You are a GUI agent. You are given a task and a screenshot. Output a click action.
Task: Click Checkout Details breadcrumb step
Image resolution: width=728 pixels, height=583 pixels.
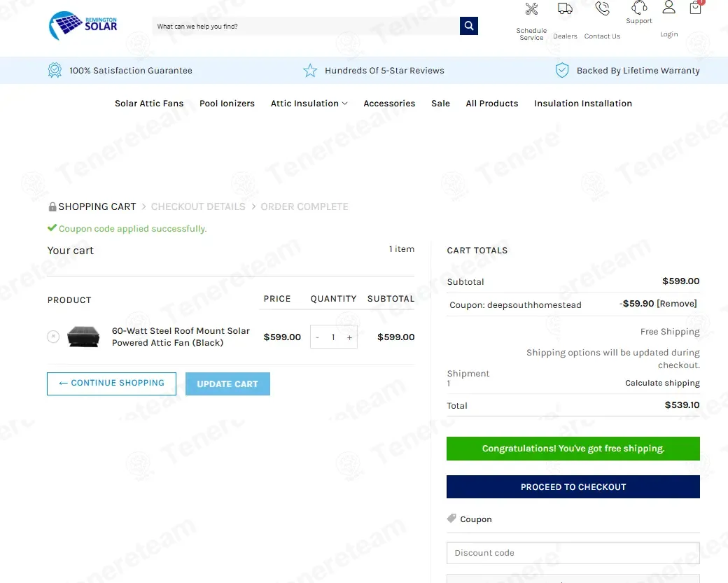[198, 206]
